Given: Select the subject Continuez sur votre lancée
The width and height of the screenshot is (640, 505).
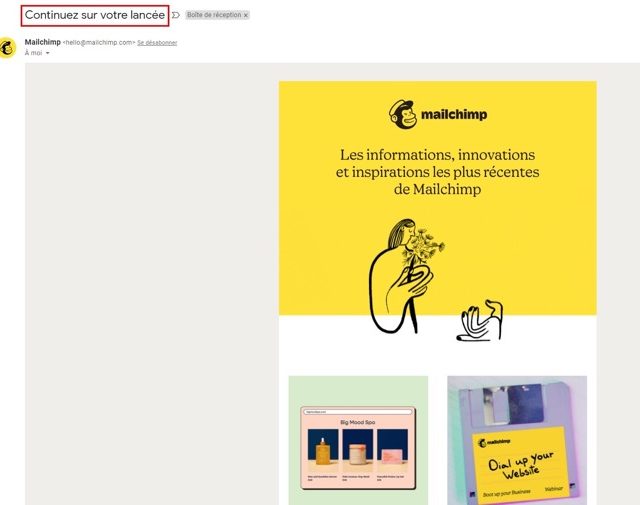Looking at the screenshot, I should pyautogui.click(x=95, y=15).
